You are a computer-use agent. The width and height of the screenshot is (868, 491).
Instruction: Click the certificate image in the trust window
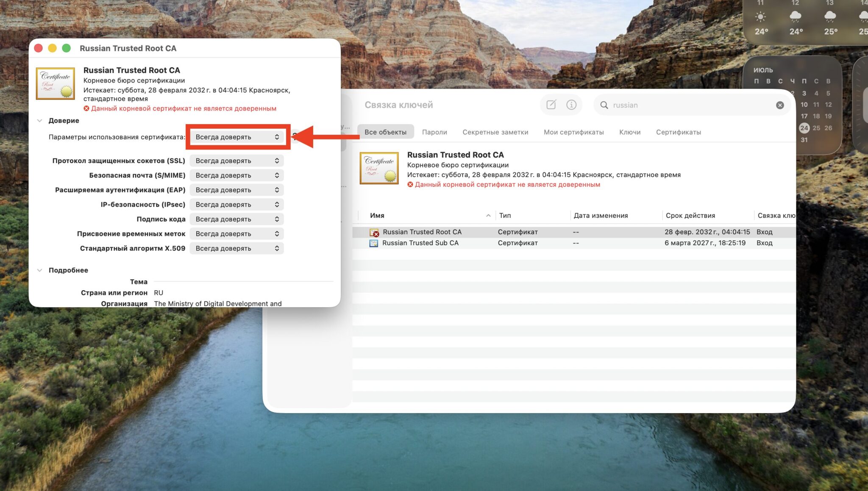[56, 83]
